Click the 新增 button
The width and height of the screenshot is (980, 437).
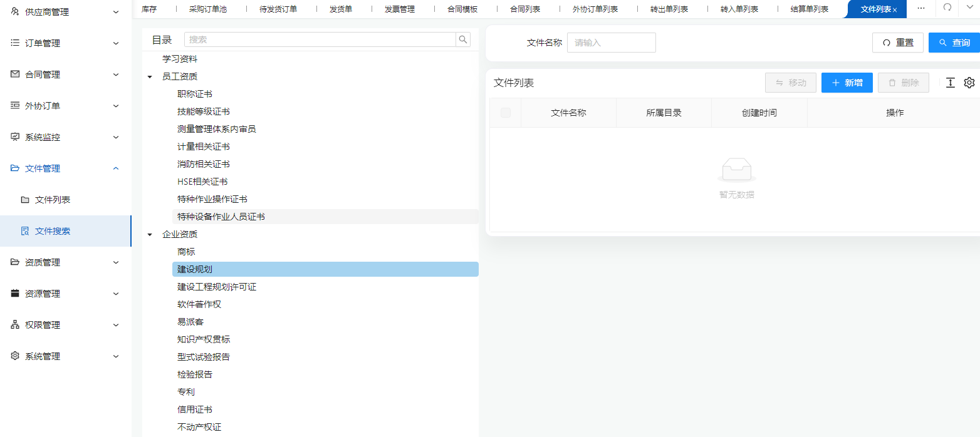pos(847,83)
